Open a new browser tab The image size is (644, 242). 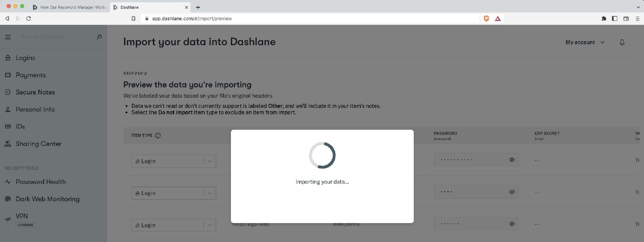(198, 7)
